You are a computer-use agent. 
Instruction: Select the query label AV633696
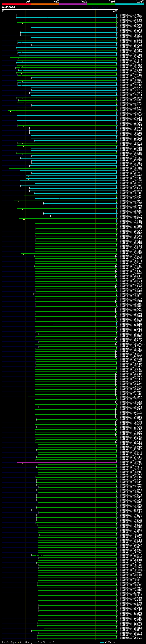tap(8, 7)
